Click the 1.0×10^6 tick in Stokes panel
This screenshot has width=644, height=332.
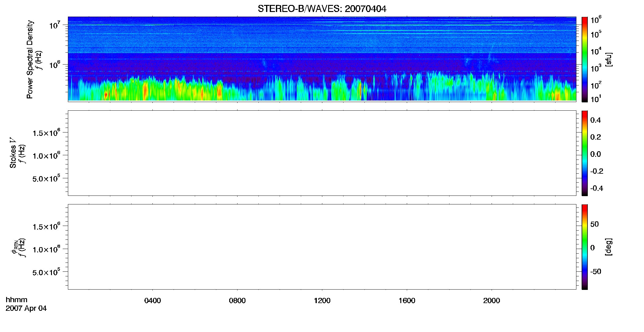46,155
